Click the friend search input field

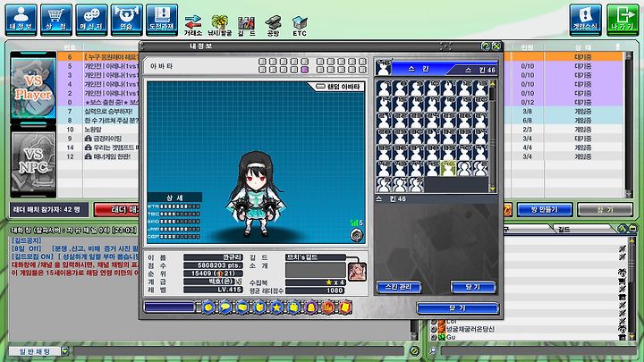[x=538, y=351]
